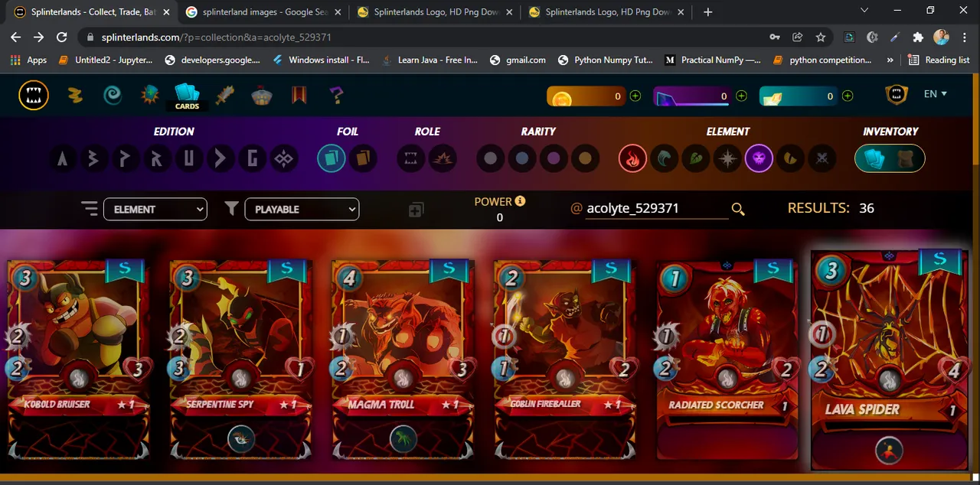Toggle the Chaos Legion edition filter
Screen dimensions: 980x485
tap(283, 159)
